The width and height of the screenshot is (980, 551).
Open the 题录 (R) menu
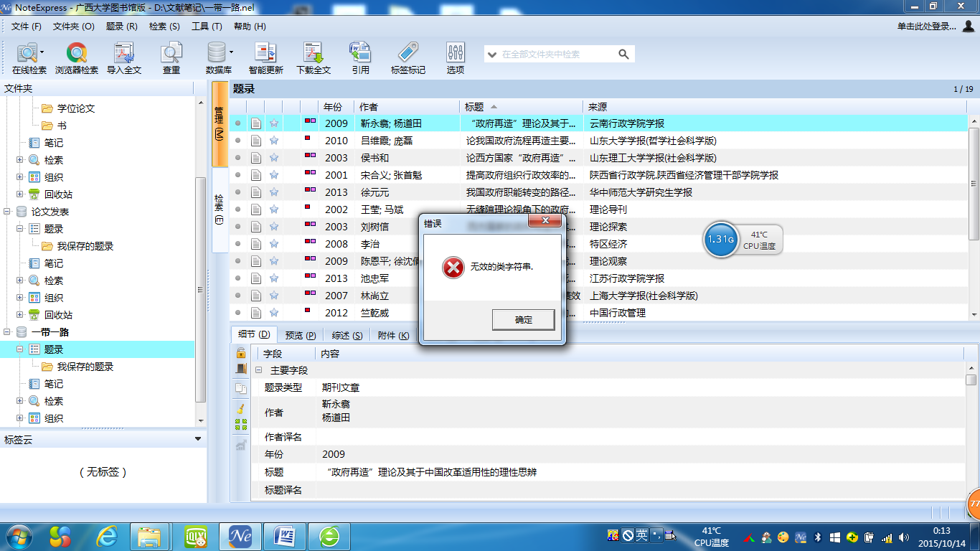click(121, 27)
